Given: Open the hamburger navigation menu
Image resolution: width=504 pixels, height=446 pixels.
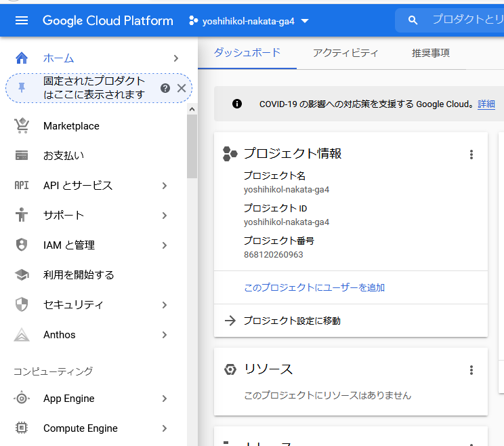Looking at the screenshot, I should [22, 21].
